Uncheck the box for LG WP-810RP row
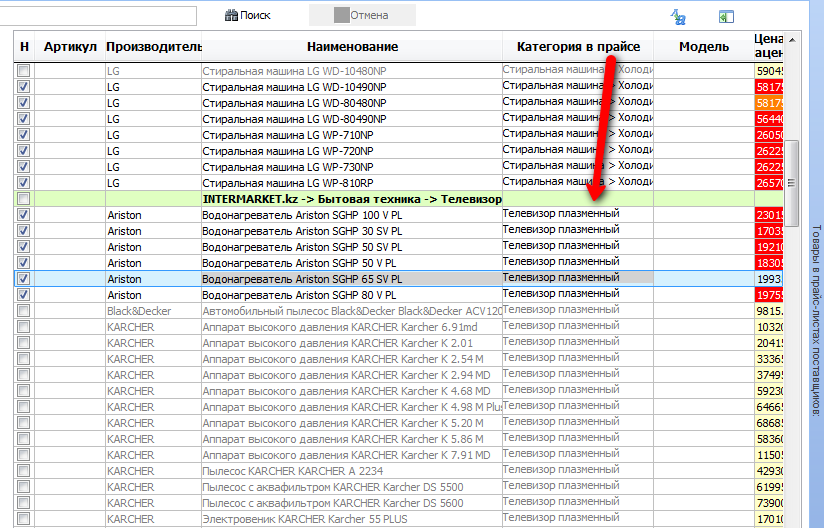 click(x=24, y=182)
